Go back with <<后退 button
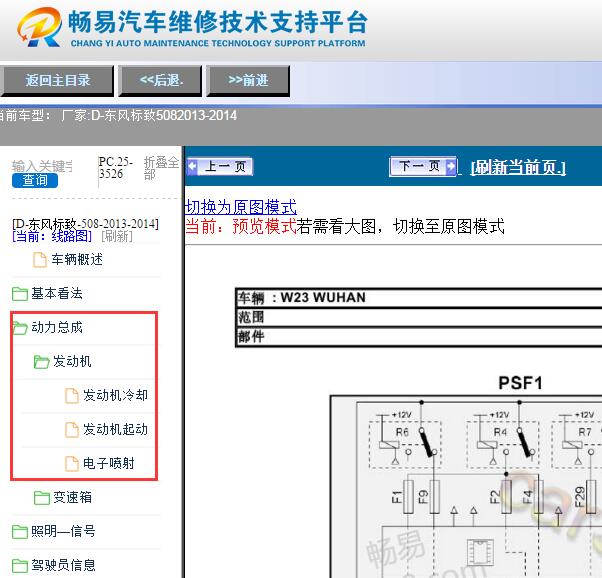 (x=160, y=80)
